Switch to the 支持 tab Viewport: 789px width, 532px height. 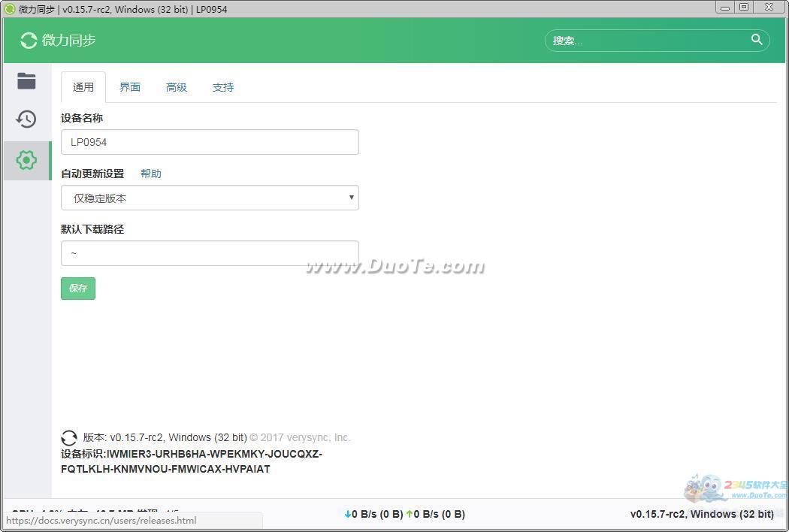pyautogui.click(x=223, y=87)
